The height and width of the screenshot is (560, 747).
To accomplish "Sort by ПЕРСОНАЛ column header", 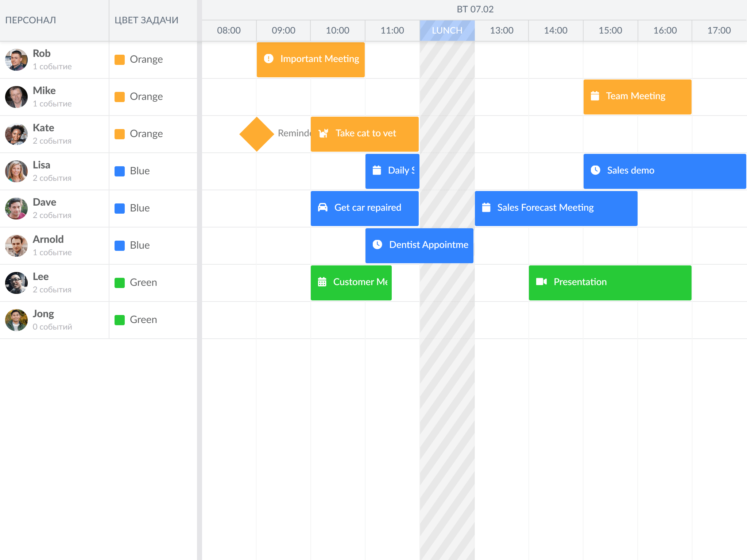I will (31, 20).
